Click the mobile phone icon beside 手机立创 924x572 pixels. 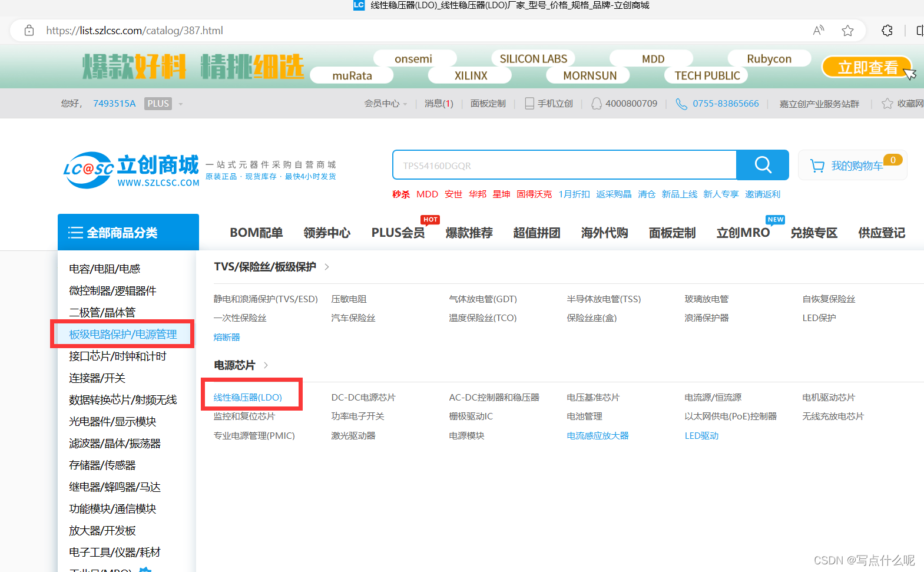coord(529,104)
